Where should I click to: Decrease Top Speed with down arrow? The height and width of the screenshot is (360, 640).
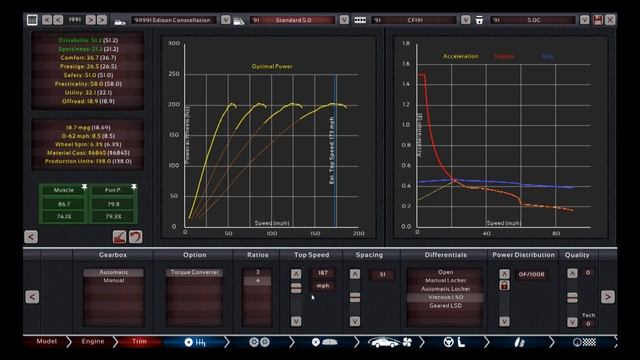pyautogui.click(x=296, y=322)
